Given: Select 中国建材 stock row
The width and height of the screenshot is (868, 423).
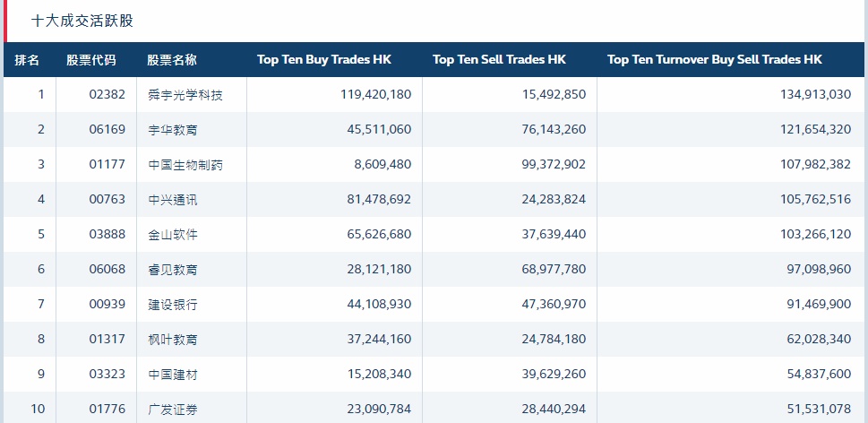Looking at the screenshot, I should pos(173,375).
